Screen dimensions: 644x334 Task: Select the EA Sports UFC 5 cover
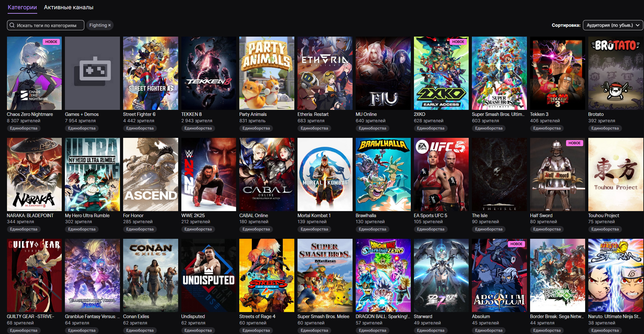coord(441,174)
